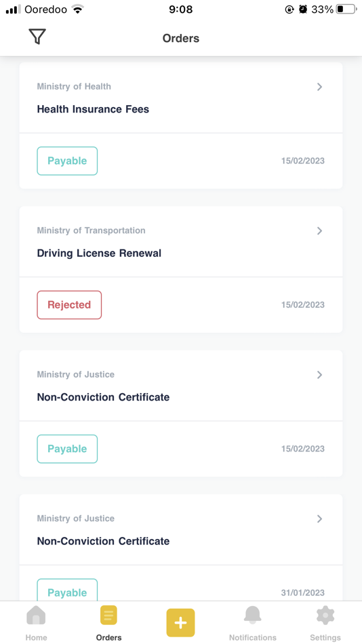This screenshot has height=644, width=362.
Task: Open the Health Insurance Fees order title
Action: [x=93, y=109]
